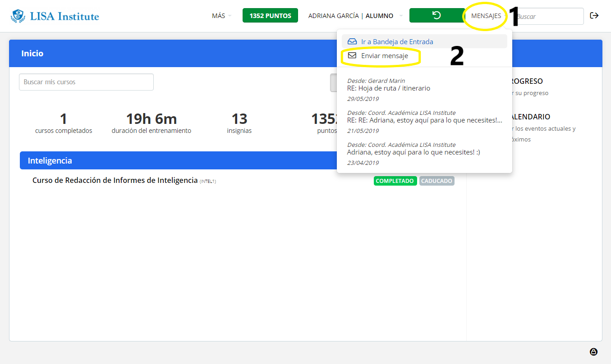Click the Buscar mis cursos field
The height and width of the screenshot is (364, 611).
pyautogui.click(x=86, y=82)
